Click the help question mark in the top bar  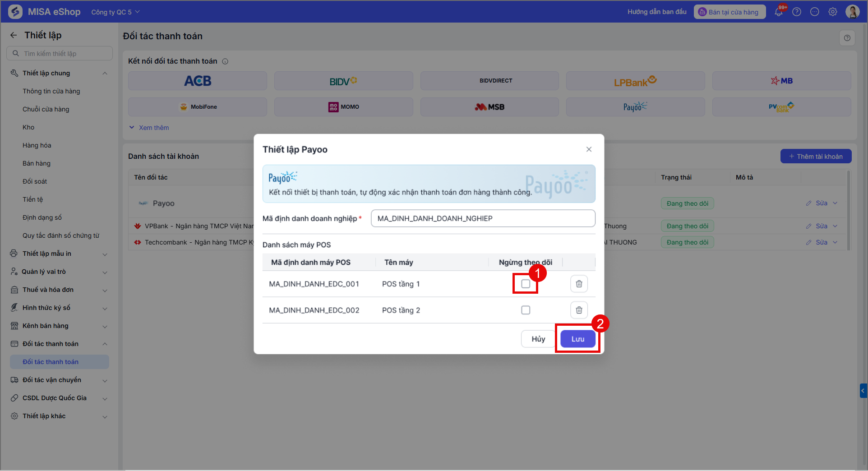[x=797, y=12]
